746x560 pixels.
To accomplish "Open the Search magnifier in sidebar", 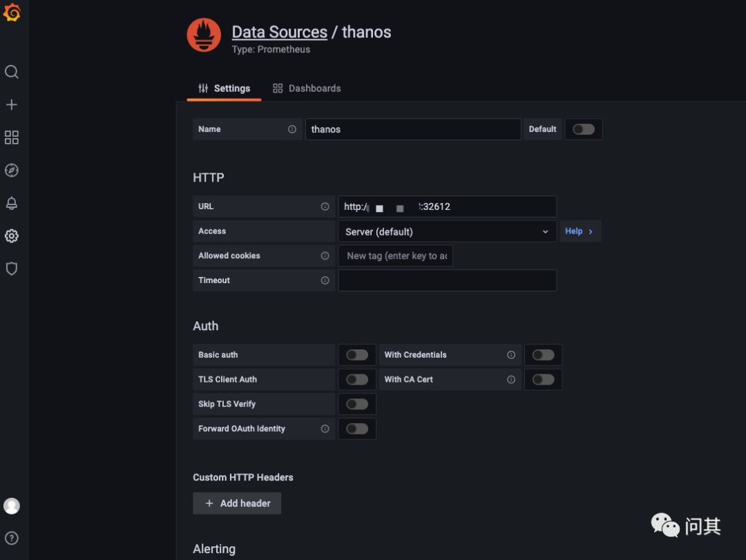I will [12, 72].
